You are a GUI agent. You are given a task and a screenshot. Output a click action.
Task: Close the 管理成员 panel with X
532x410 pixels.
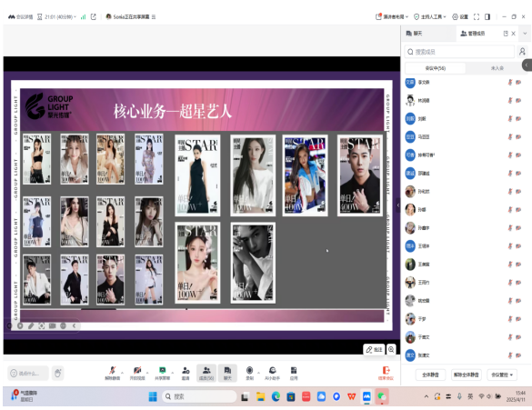click(513, 34)
